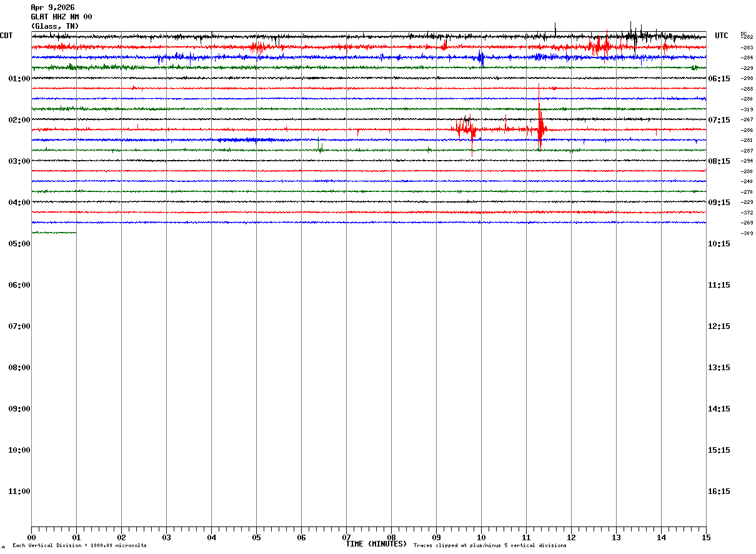Click the 05:00 CDT hour label
This screenshot has width=756, height=554.
19,243
